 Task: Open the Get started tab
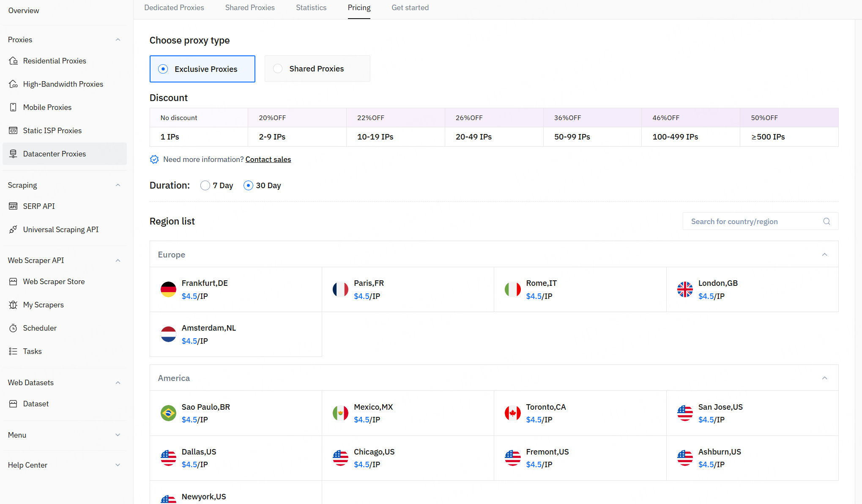coord(410,8)
